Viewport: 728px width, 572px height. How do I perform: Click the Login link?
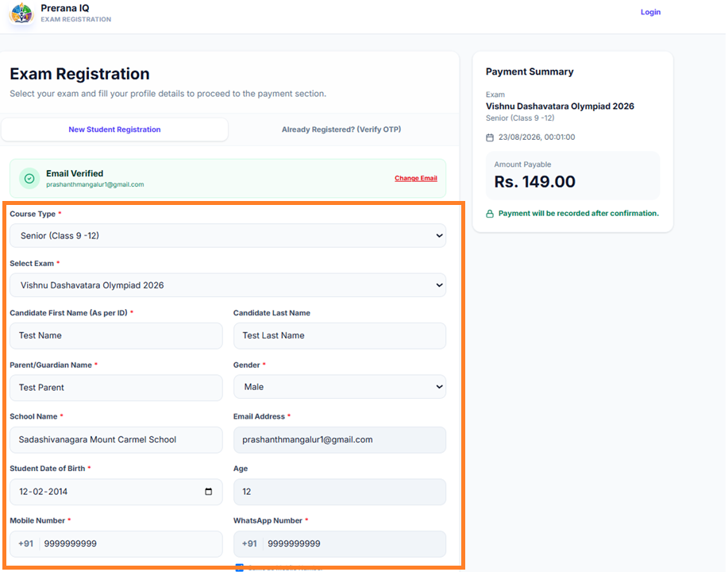click(x=650, y=12)
